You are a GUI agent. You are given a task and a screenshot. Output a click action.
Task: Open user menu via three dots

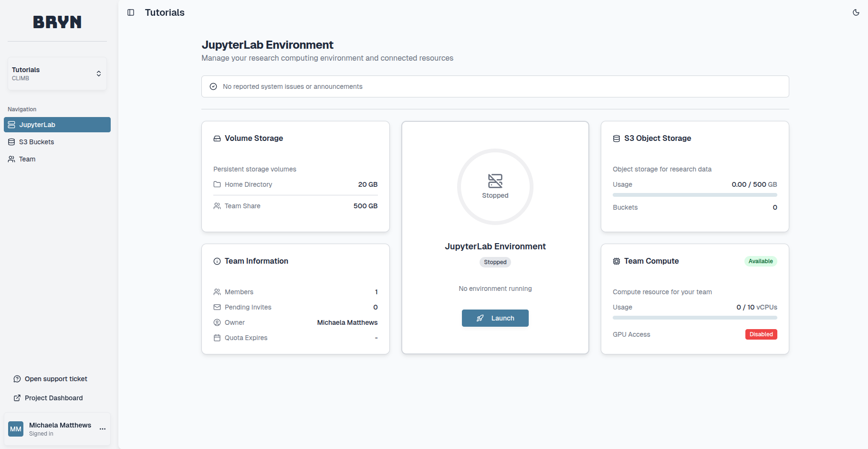103,429
